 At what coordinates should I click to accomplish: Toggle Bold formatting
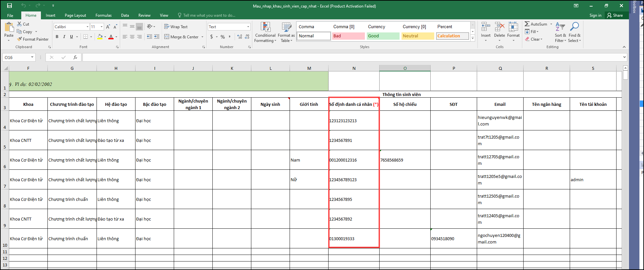click(57, 37)
